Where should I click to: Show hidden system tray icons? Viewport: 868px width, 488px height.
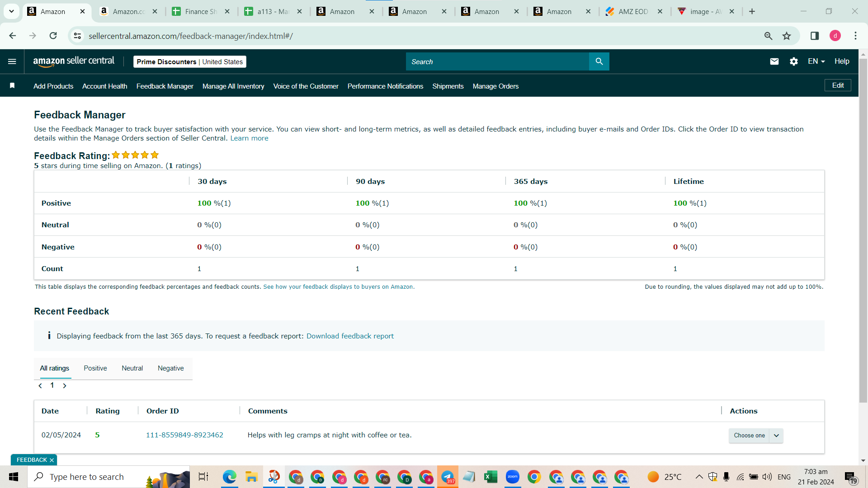pos(699,477)
